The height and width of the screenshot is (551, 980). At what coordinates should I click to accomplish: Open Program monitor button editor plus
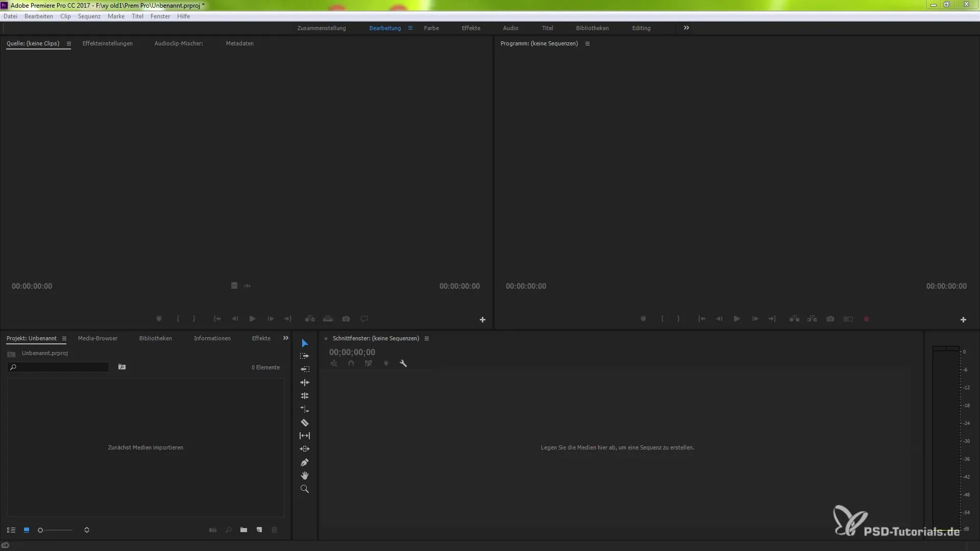963,320
